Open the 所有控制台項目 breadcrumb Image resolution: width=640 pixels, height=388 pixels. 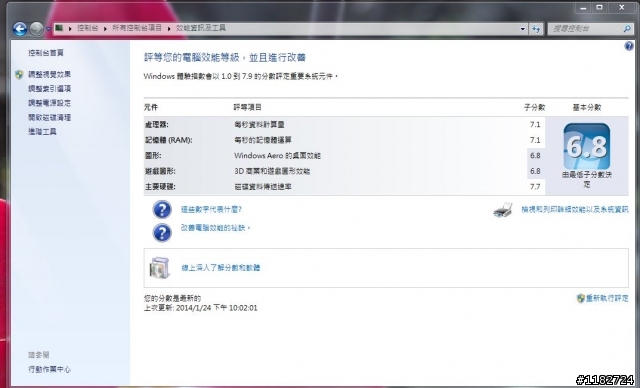coord(137,28)
